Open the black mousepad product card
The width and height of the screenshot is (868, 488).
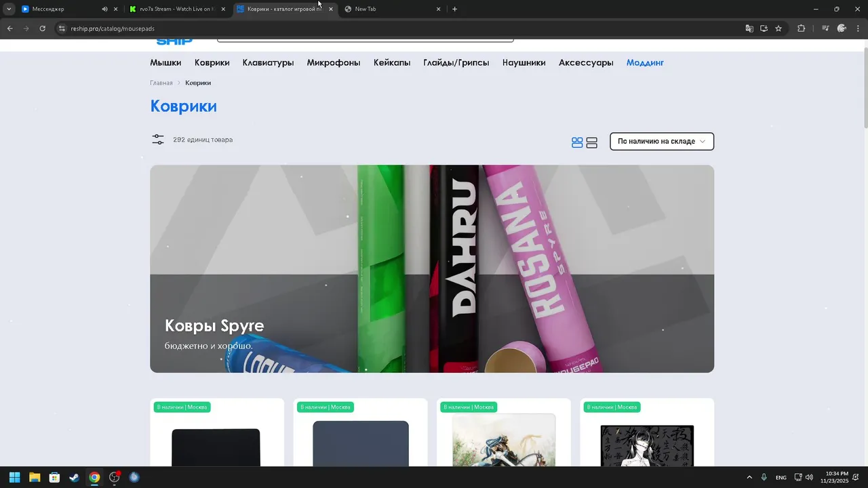click(217, 432)
